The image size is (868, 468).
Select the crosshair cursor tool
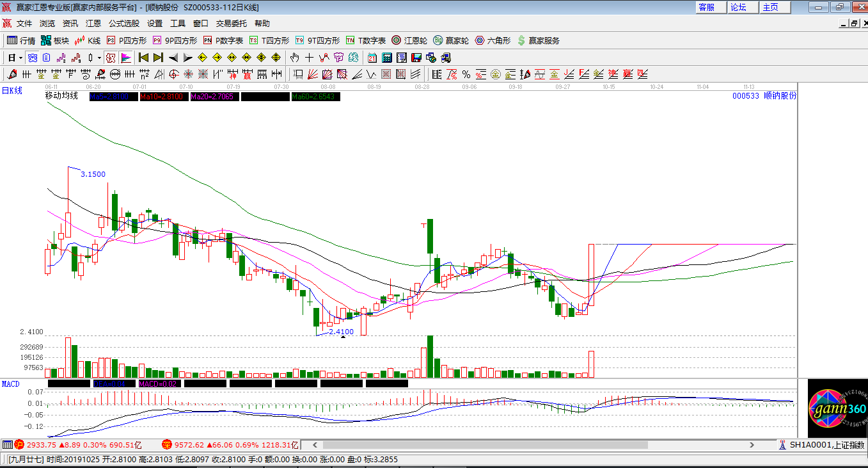point(310,58)
